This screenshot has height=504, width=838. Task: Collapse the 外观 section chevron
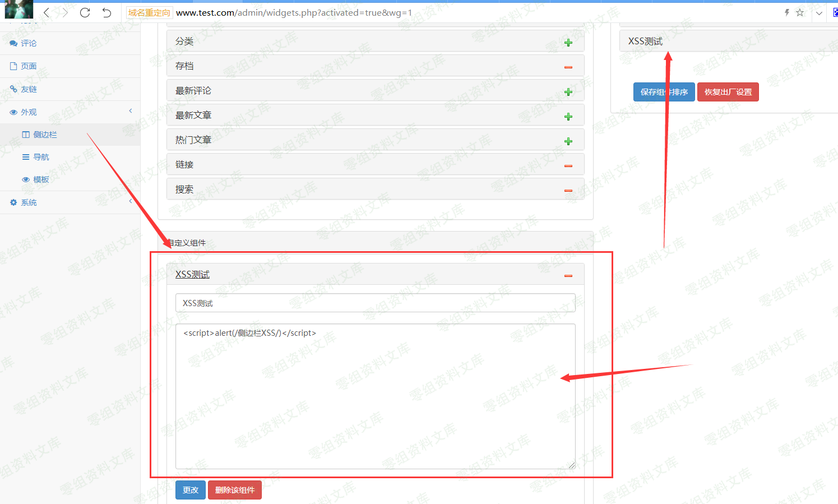130,111
